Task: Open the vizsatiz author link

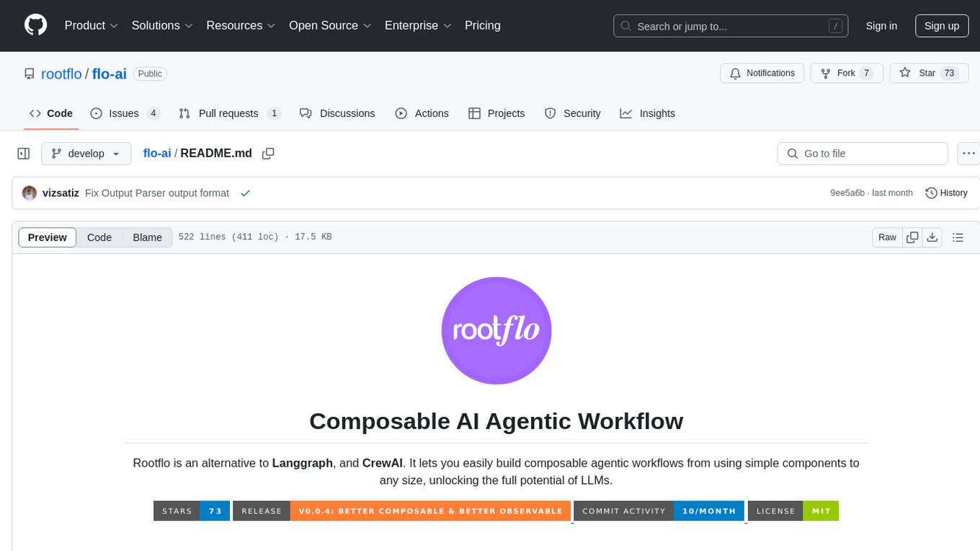Action: 61,193
